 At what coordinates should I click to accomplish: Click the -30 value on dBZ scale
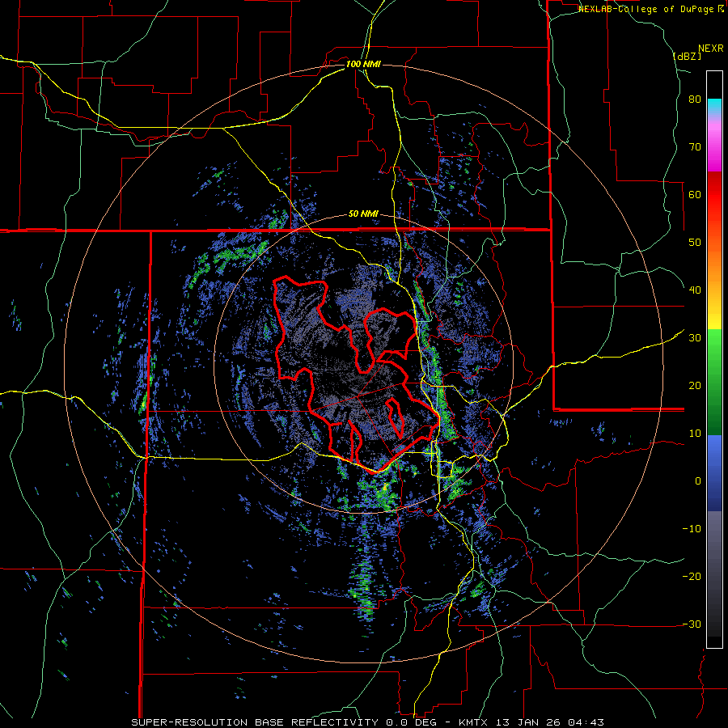692,624
